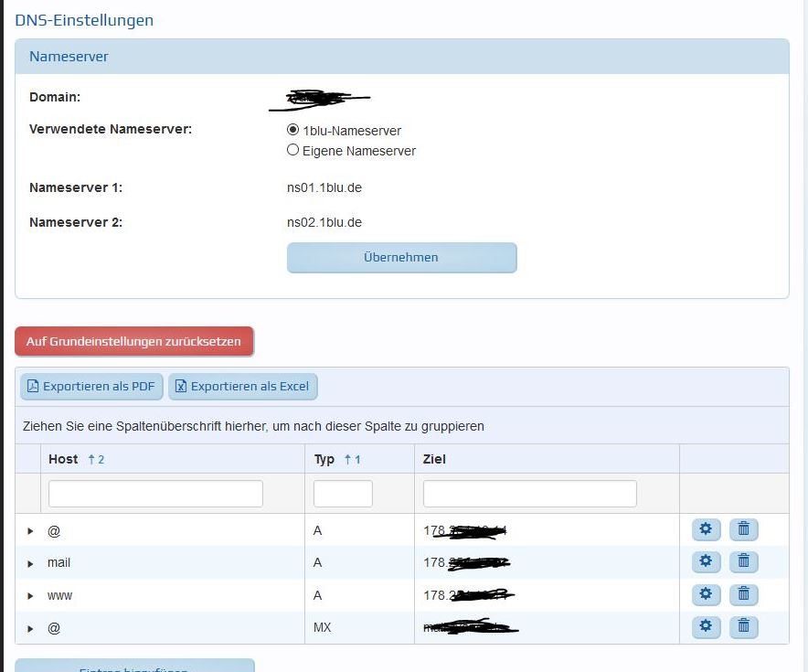Click the DNS-Einstellungen heading

click(x=84, y=20)
